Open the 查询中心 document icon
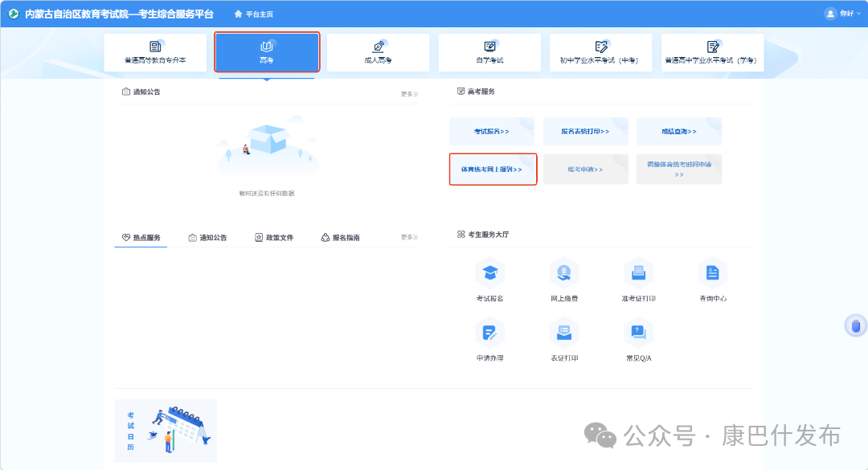This screenshot has height=470, width=868. (712, 273)
